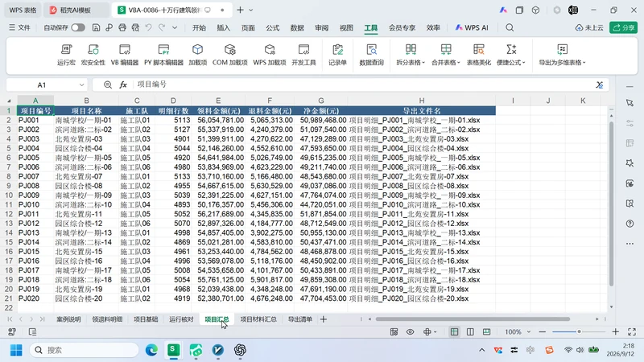Click the save icon in quick toolbar

point(96,27)
